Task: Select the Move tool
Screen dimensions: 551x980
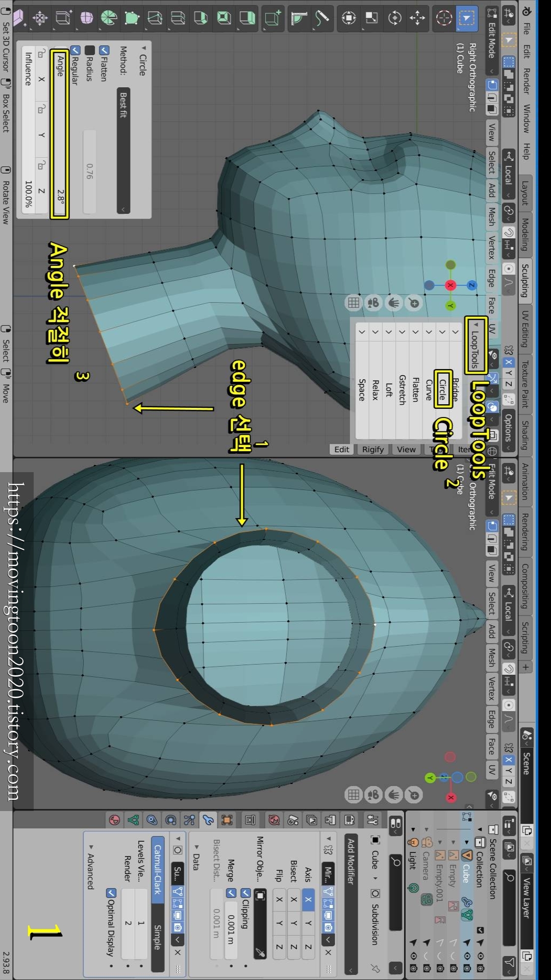Action: point(417,18)
